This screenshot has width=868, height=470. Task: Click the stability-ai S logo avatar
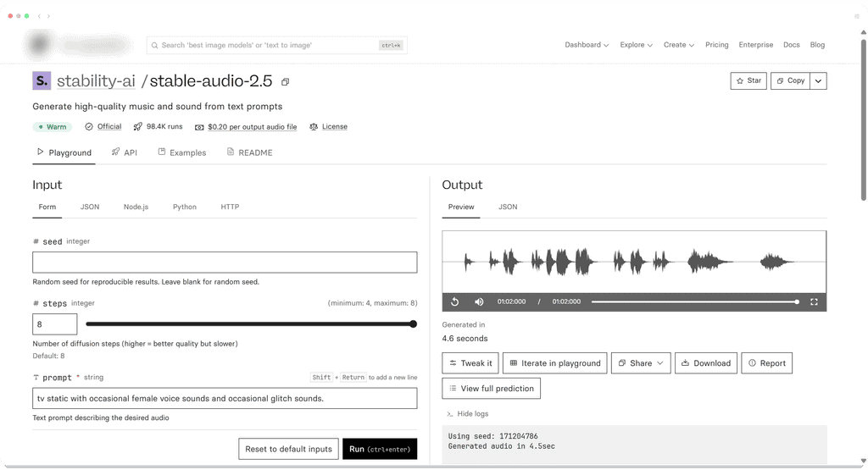tap(42, 80)
